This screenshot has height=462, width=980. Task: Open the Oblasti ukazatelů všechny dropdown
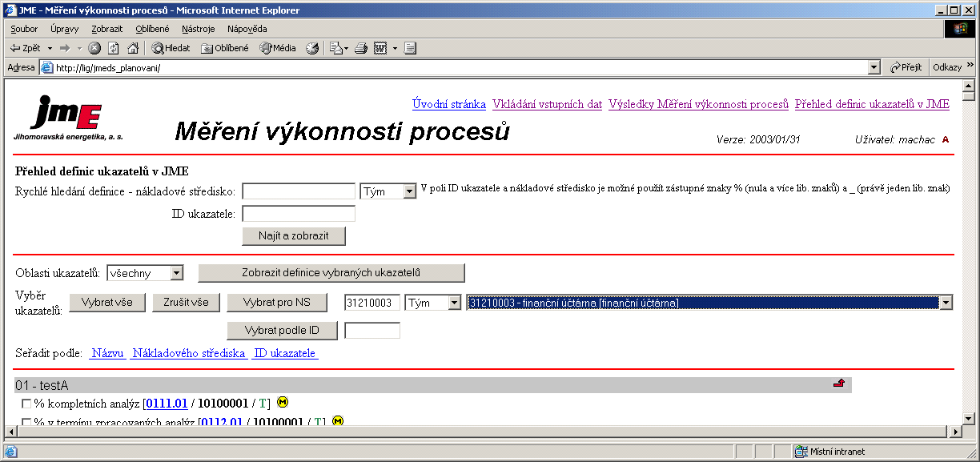coord(145,273)
